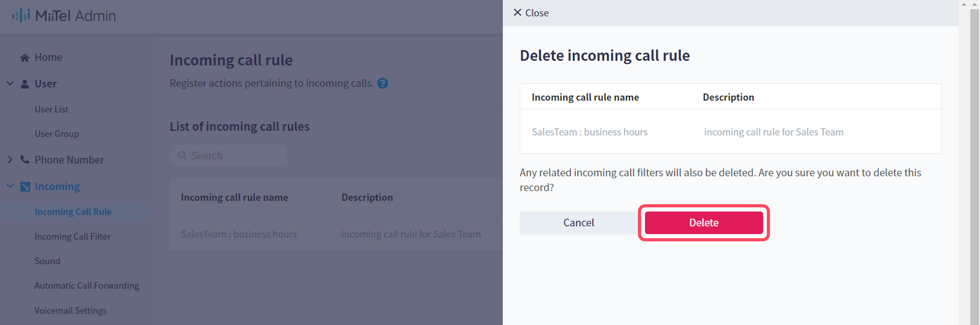The image size is (980, 325).
Task: Confirm with the red Delete button
Action: click(704, 223)
